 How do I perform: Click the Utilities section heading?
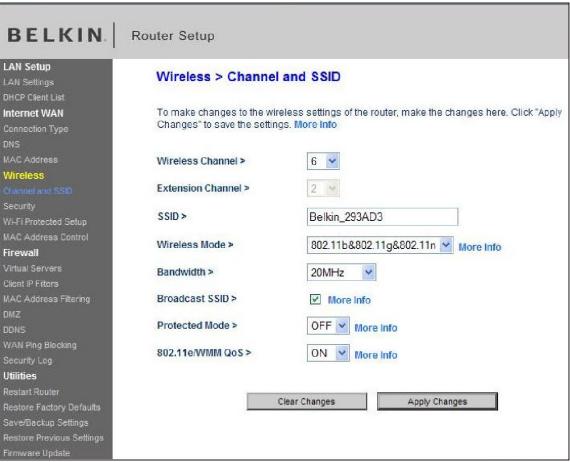20,376
